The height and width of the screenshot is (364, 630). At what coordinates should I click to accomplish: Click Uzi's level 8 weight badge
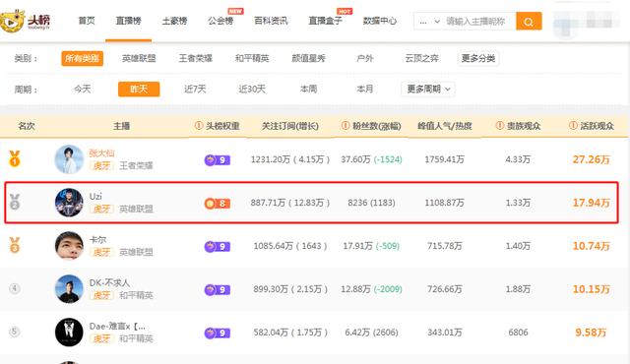217,204
